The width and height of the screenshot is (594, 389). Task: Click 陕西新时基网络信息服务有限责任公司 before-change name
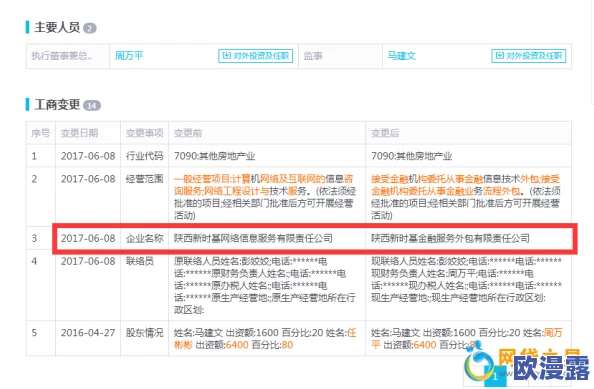253,238
